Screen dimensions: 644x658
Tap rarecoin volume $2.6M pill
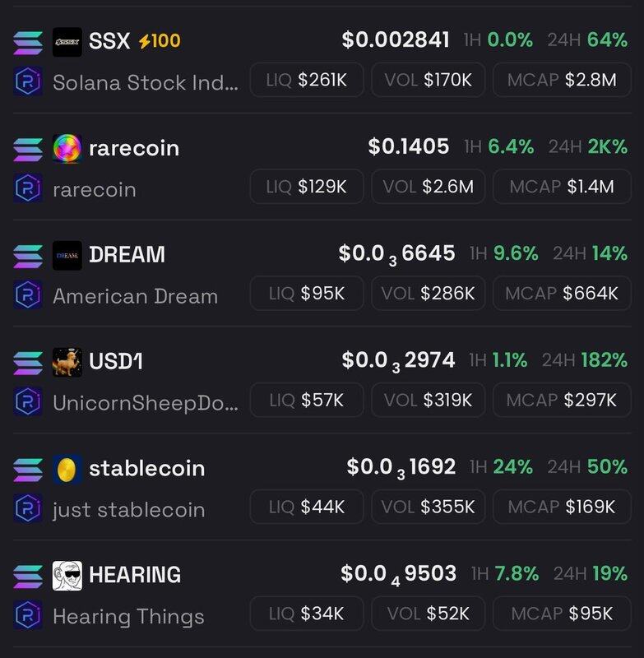pyautogui.click(x=429, y=187)
